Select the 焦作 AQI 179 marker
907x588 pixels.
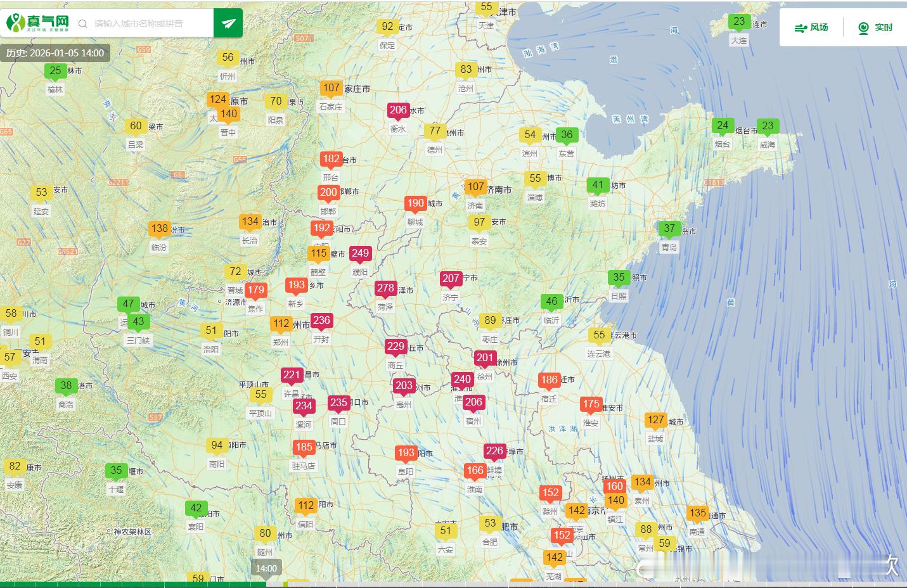coord(255,291)
